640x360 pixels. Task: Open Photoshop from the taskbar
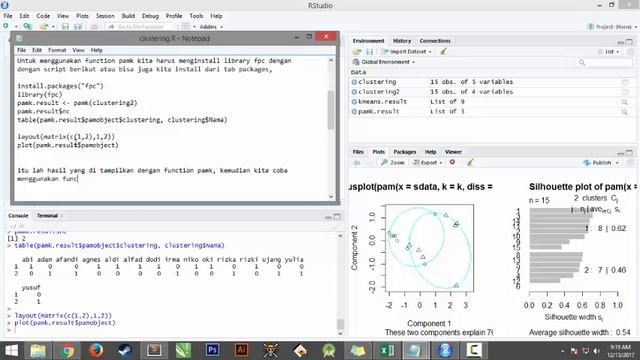click(212, 350)
